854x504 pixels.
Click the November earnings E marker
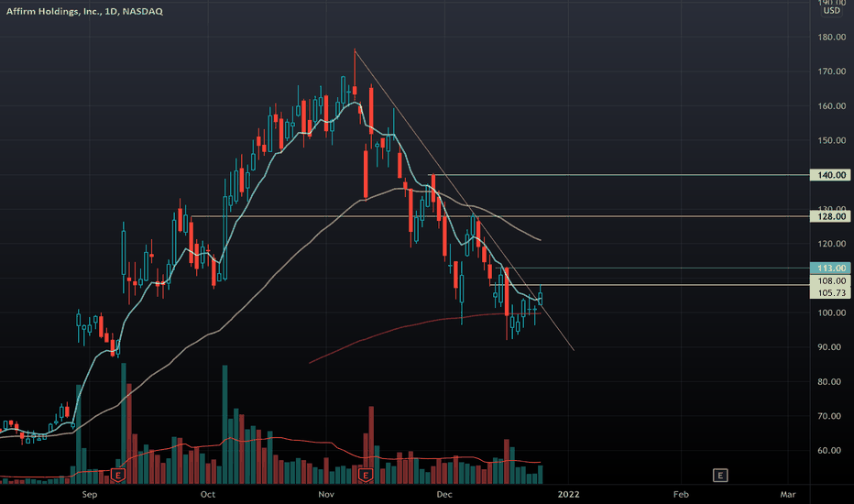(366, 475)
